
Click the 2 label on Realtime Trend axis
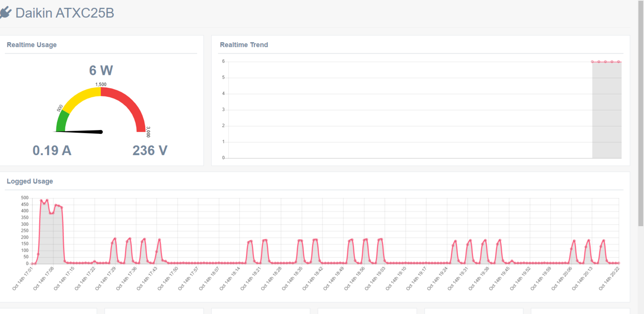(x=223, y=126)
